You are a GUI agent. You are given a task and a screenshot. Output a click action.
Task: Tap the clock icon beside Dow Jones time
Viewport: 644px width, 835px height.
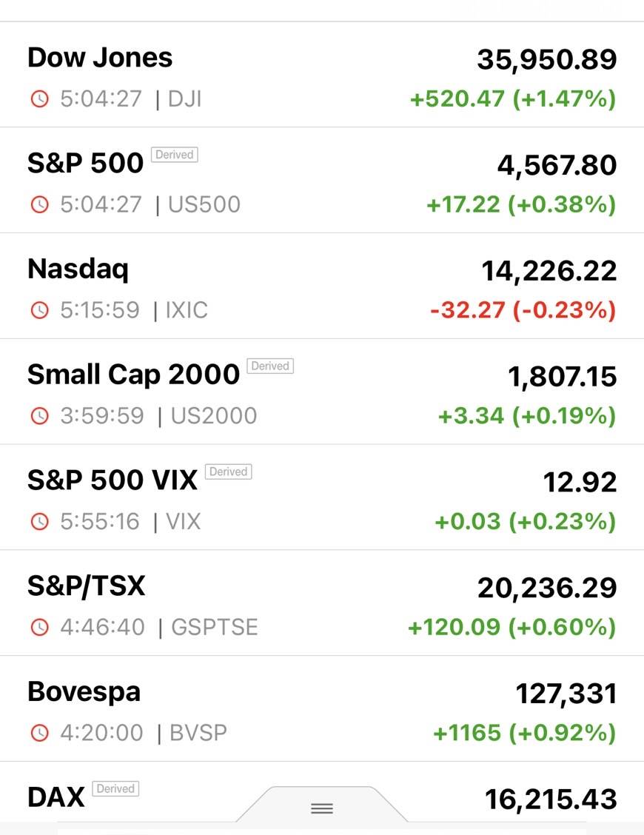coord(39,99)
